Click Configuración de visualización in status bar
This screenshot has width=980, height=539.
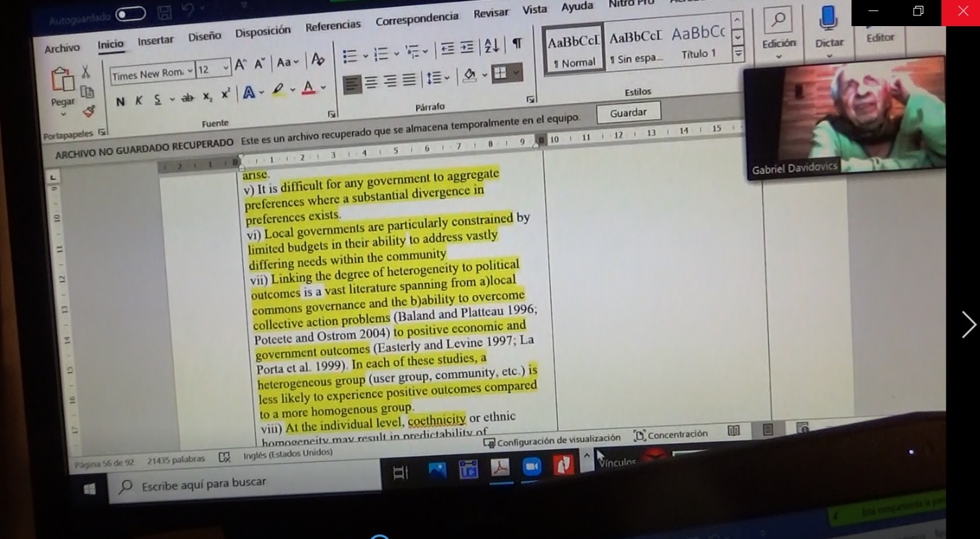[x=552, y=440]
